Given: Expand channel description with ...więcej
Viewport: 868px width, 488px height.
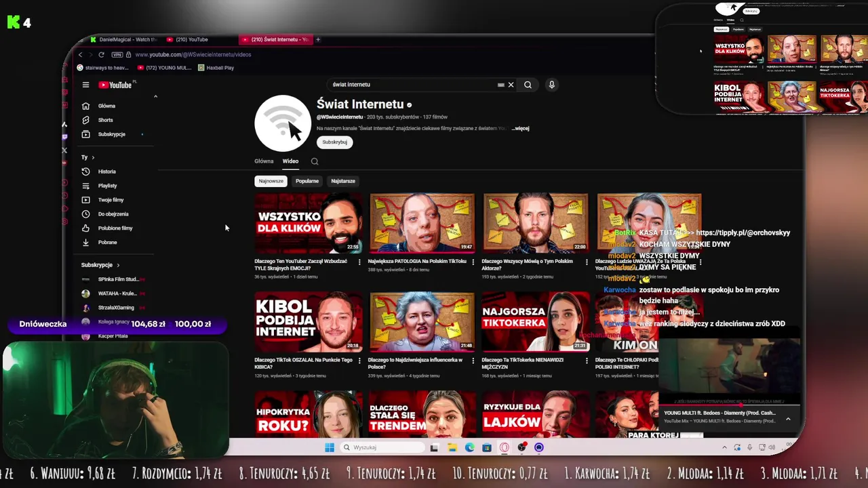Looking at the screenshot, I should (x=520, y=128).
